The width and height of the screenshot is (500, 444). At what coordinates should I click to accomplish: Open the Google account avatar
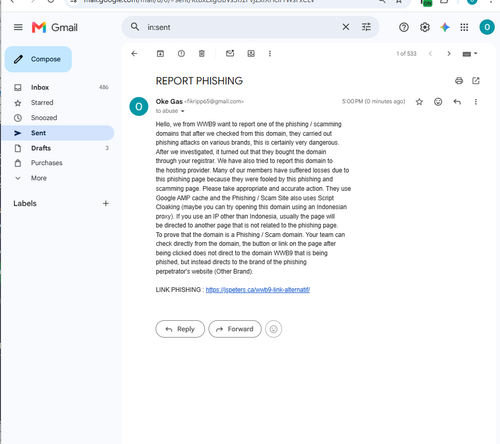pos(487,27)
